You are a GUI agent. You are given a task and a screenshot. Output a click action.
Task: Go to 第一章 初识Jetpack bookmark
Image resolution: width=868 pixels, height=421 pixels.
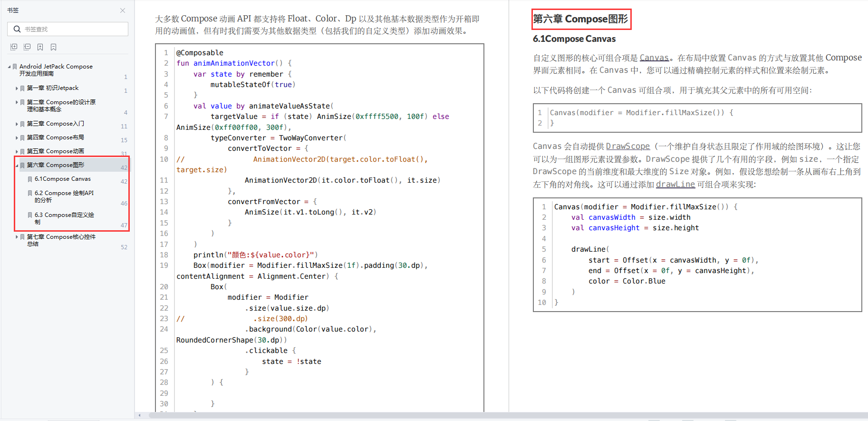tap(53, 88)
